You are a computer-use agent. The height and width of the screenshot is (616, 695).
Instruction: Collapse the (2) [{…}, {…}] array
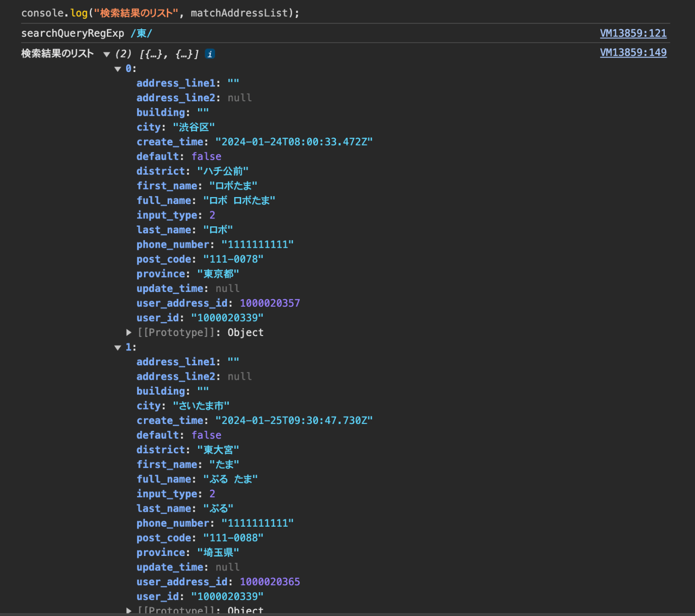tap(106, 54)
